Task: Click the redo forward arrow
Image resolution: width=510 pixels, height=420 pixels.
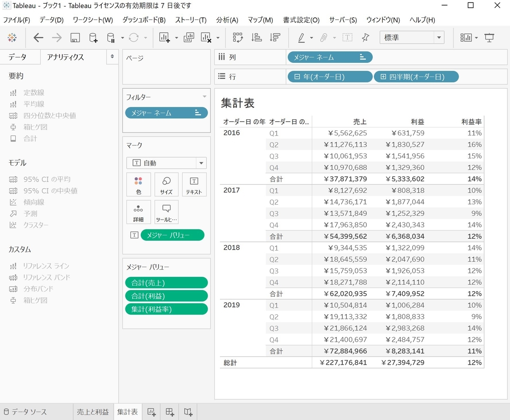Action: (x=57, y=37)
